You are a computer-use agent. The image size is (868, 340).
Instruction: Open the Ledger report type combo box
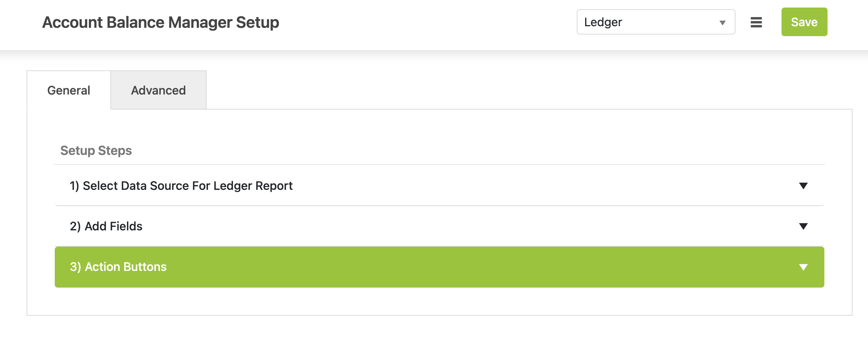[656, 22]
